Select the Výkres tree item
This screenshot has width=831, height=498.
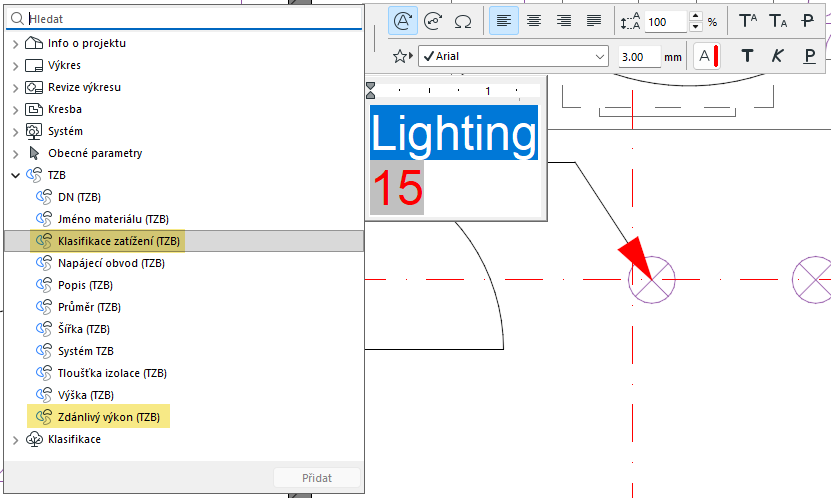pos(64,65)
